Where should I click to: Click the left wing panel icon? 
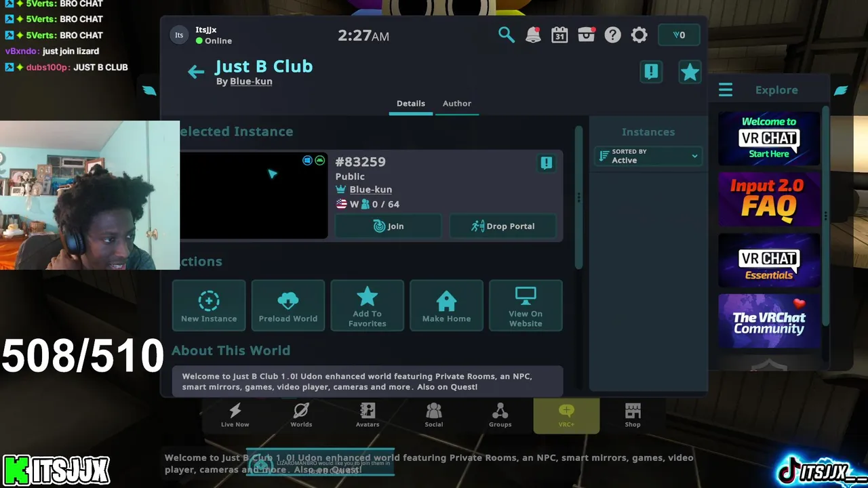pyautogui.click(x=149, y=90)
